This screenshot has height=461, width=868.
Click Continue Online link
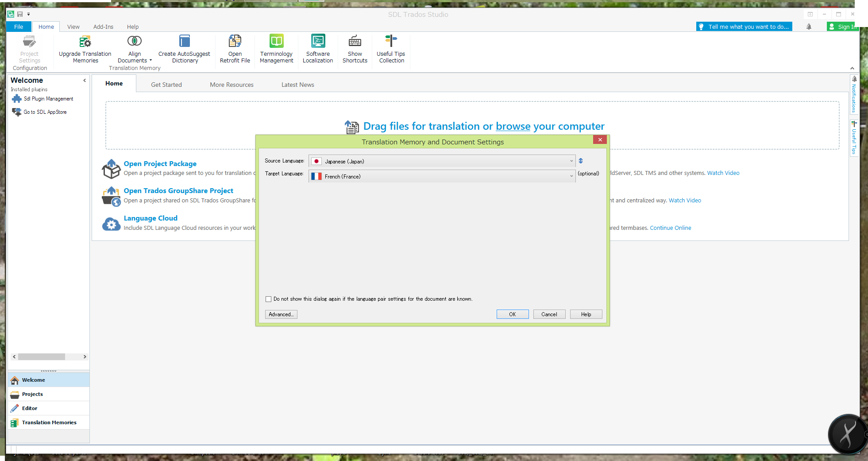coord(670,228)
